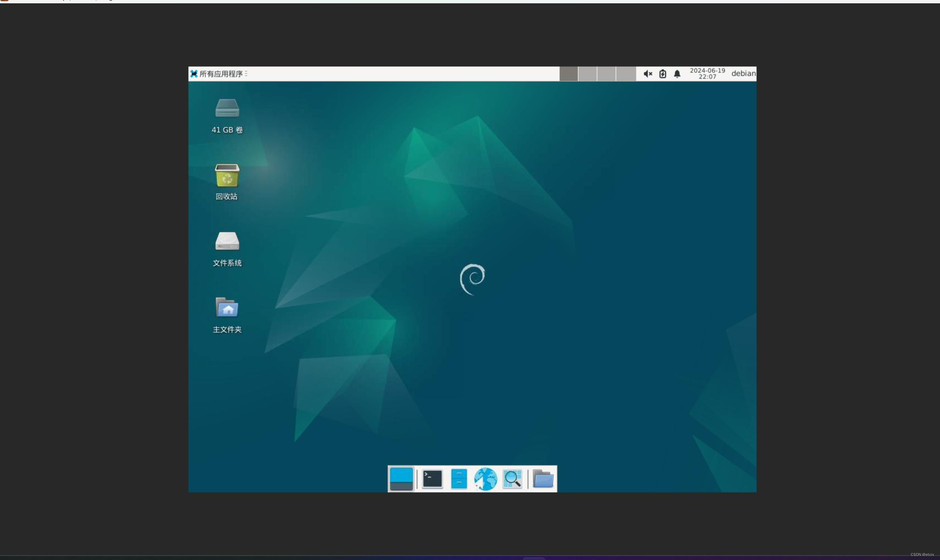This screenshot has width=940, height=560.
Task: Open the folder icon in dock
Action: point(543,479)
